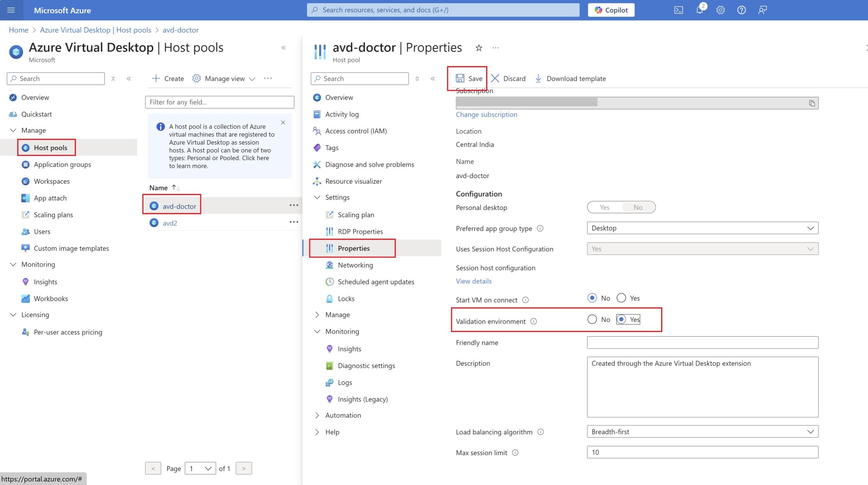Show info tooltip for Max session limit
This screenshot has height=485, width=868.
pos(515,453)
